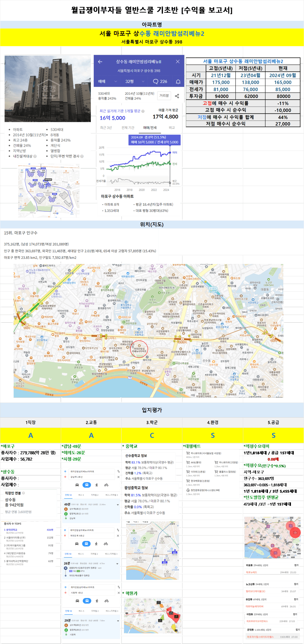Open the 마포하늘채더리버 complex link
This screenshot has width=304, height=644.
255,606
